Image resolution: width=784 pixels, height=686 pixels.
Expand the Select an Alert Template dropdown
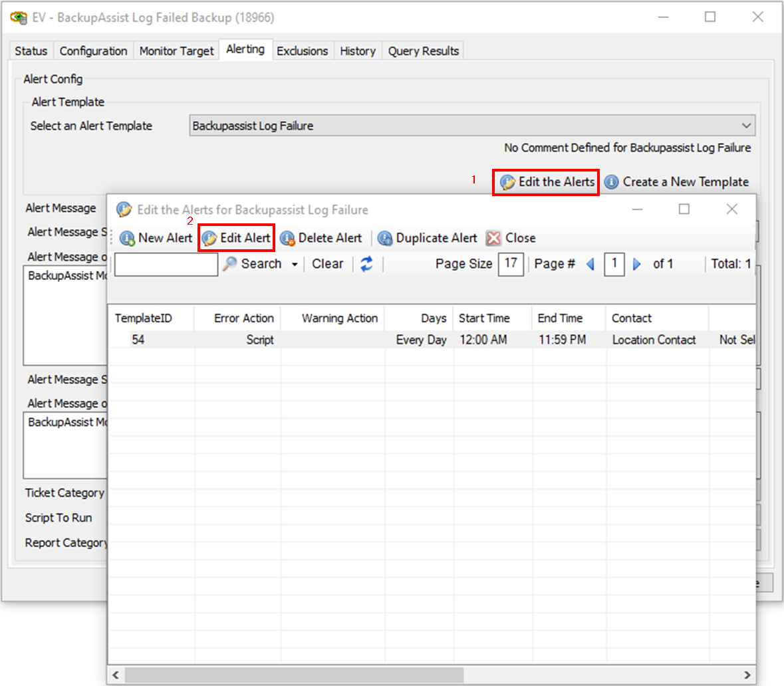click(x=746, y=126)
